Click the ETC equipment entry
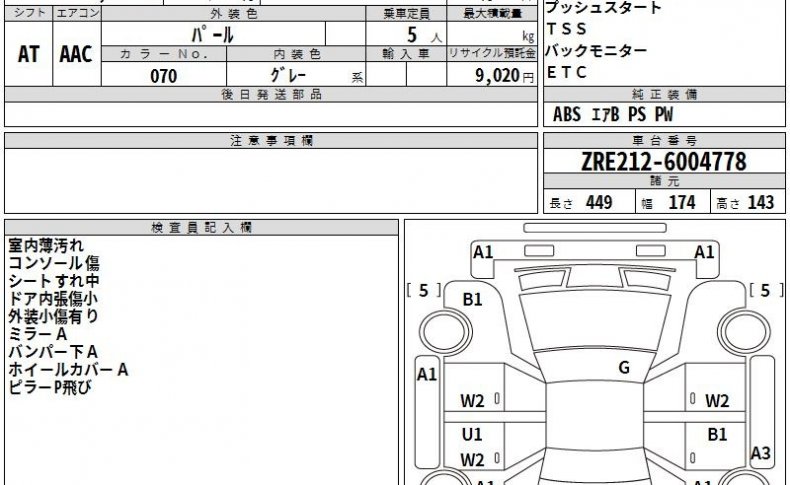Viewport: 790px width, 485px height. (x=567, y=73)
